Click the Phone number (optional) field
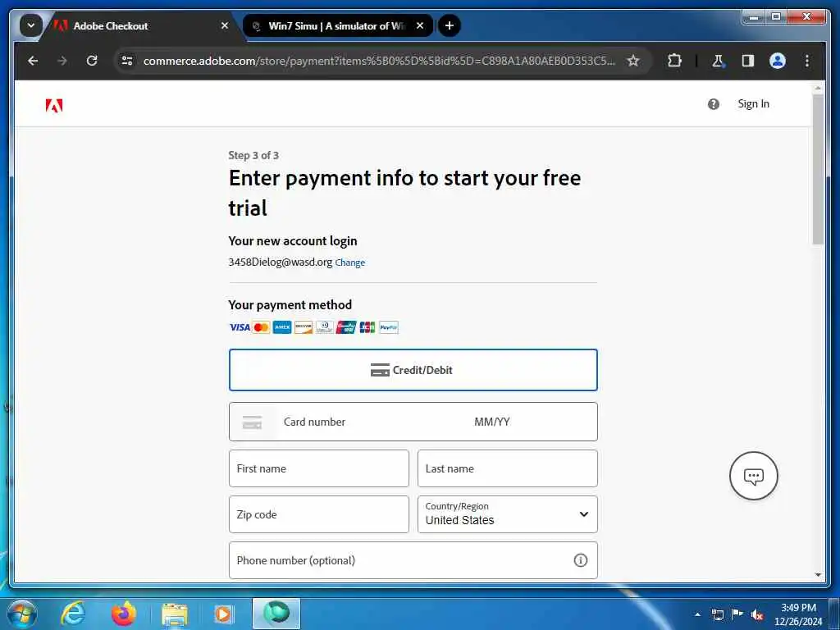 [x=413, y=560]
